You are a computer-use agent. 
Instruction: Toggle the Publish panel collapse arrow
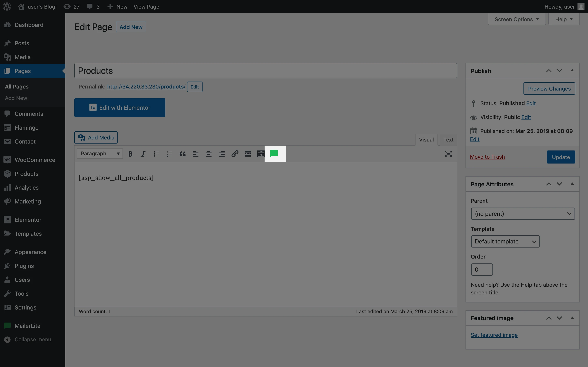[x=572, y=70]
